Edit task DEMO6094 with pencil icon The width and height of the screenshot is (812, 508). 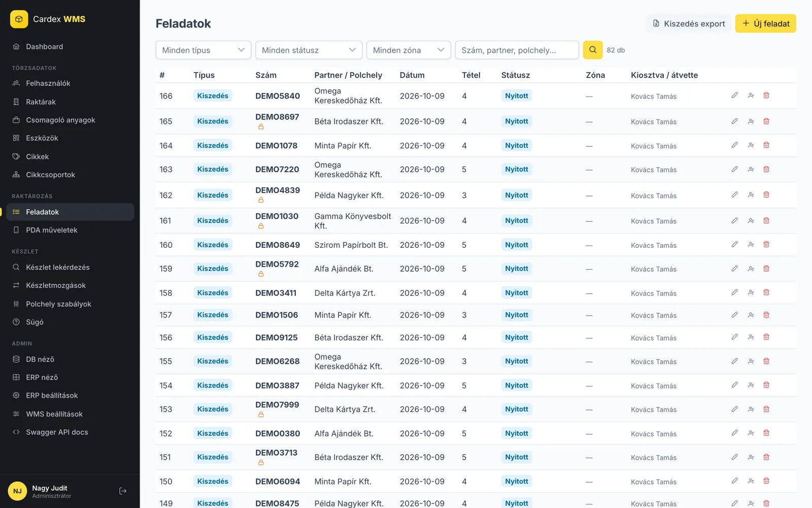tap(734, 481)
